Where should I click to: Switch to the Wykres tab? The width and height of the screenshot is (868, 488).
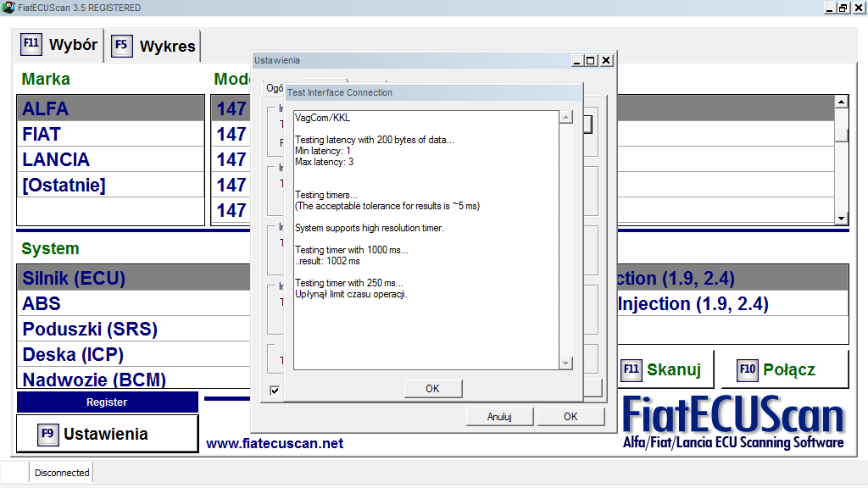(x=153, y=46)
